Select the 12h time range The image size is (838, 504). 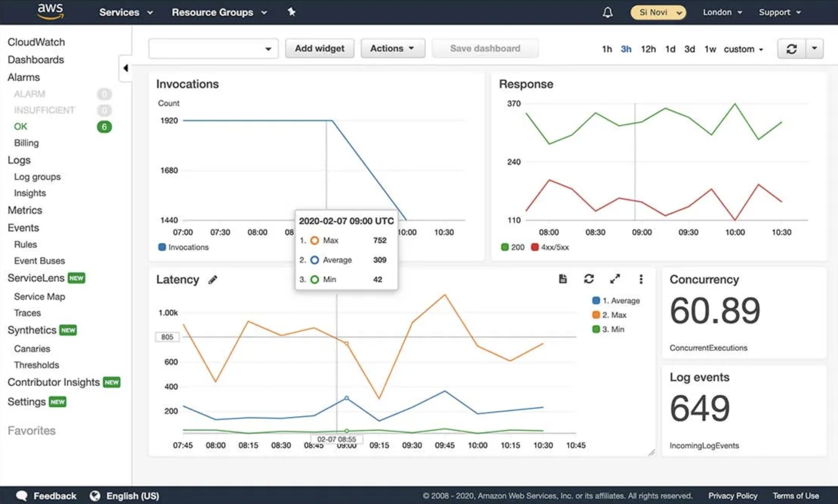648,49
